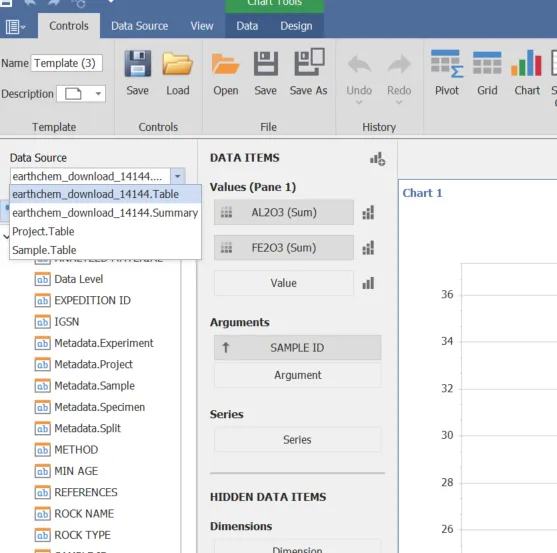Toggle sort direction arrow on SAMPLE ID

tap(226, 347)
